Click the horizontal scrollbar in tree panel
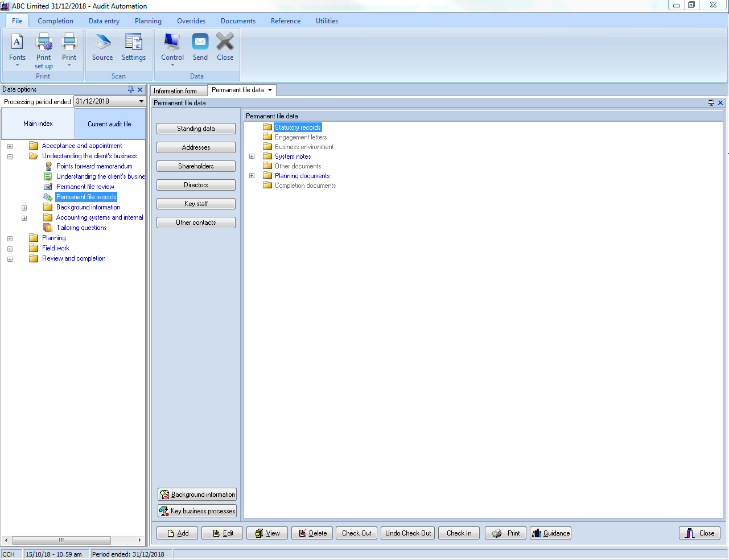This screenshot has width=729, height=560. tap(61, 540)
